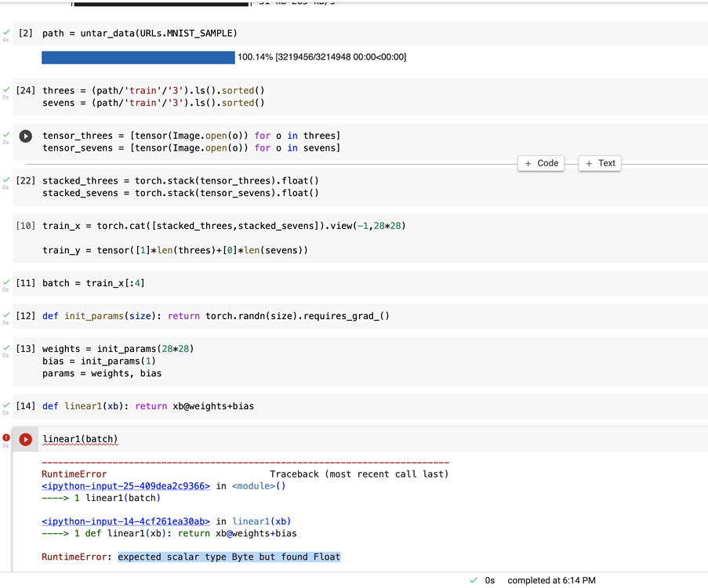Click the green checkmark next to cell [2]
The width and height of the screenshot is (708, 588).
coord(5,31)
